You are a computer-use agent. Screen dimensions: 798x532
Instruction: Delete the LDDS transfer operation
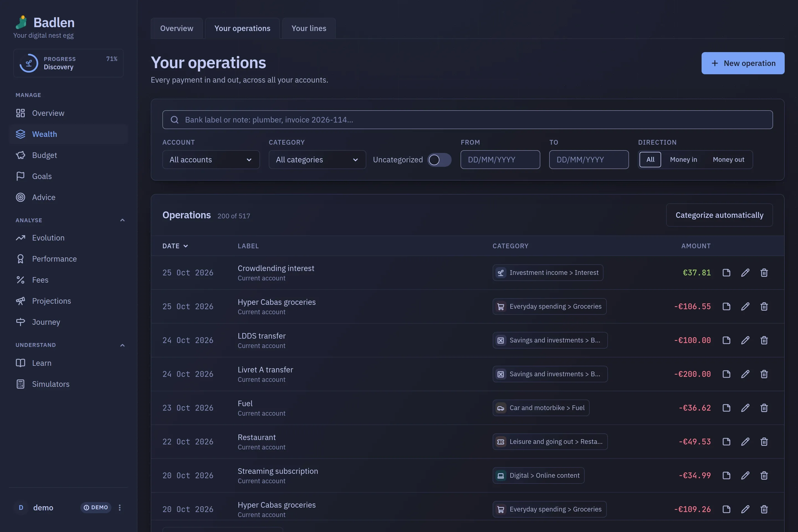[x=764, y=340]
